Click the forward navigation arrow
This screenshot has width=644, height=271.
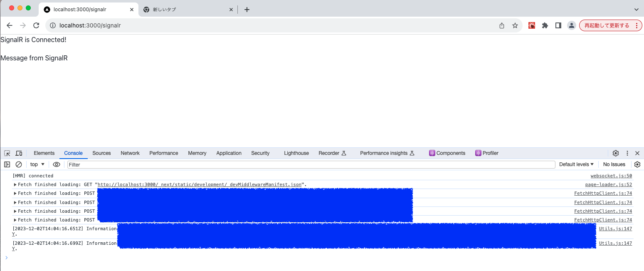coord(23,25)
